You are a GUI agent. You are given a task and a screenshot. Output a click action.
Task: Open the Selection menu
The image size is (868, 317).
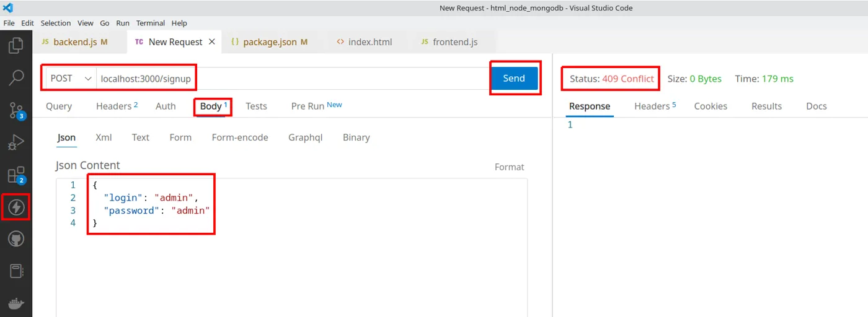pyautogui.click(x=56, y=23)
